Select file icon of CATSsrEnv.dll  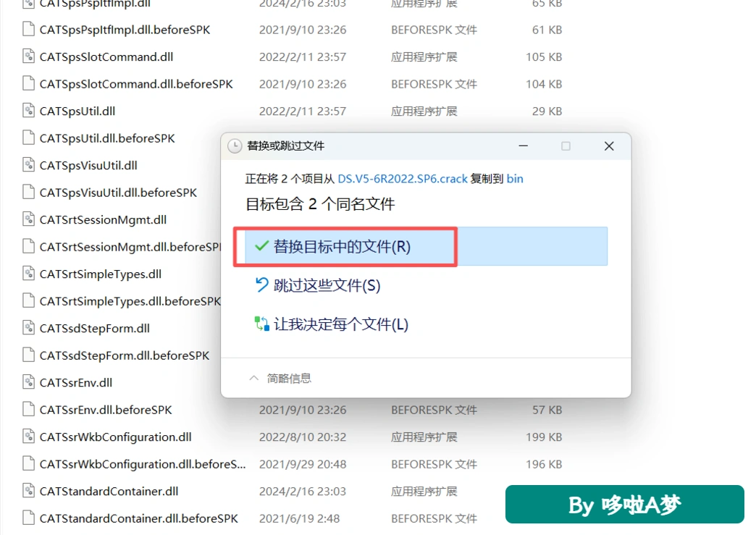click(x=29, y=382)
